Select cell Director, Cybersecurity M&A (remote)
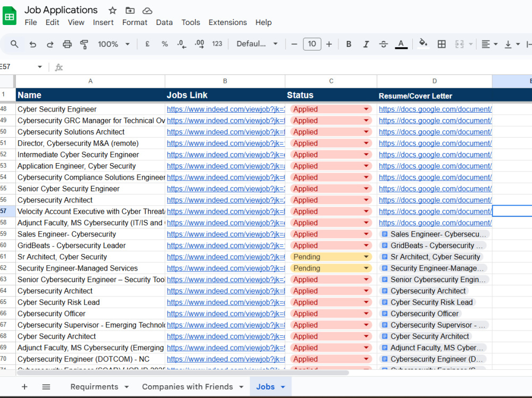Image resolution: width=532 pixels, height=398 pixels. coord(90,143)
